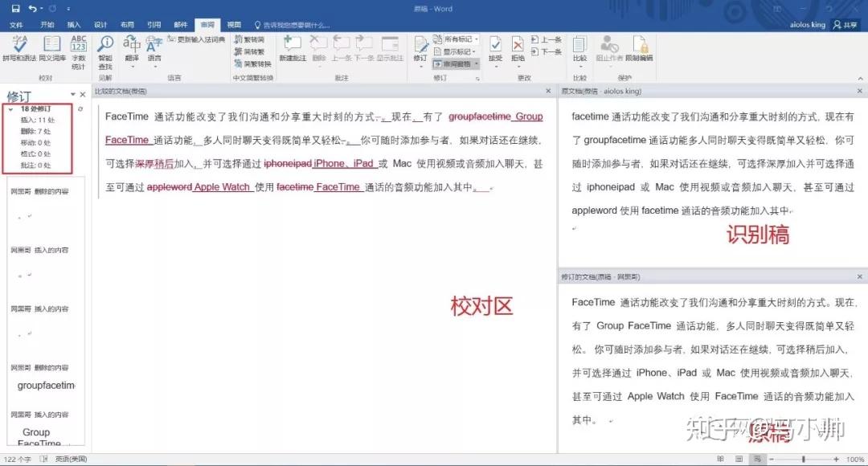Switch to the 插入 ribbon tab
This screenshot has height=466, width=868.
(74, 25)
